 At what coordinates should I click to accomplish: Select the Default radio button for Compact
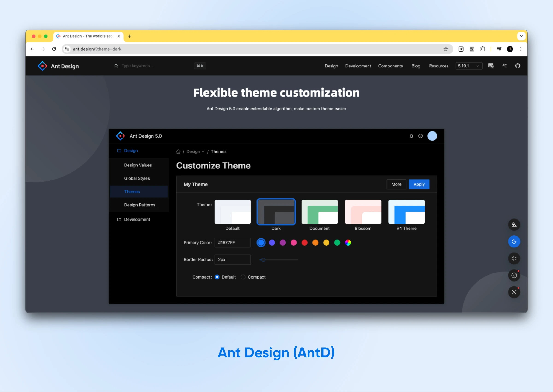coord(217,277)
